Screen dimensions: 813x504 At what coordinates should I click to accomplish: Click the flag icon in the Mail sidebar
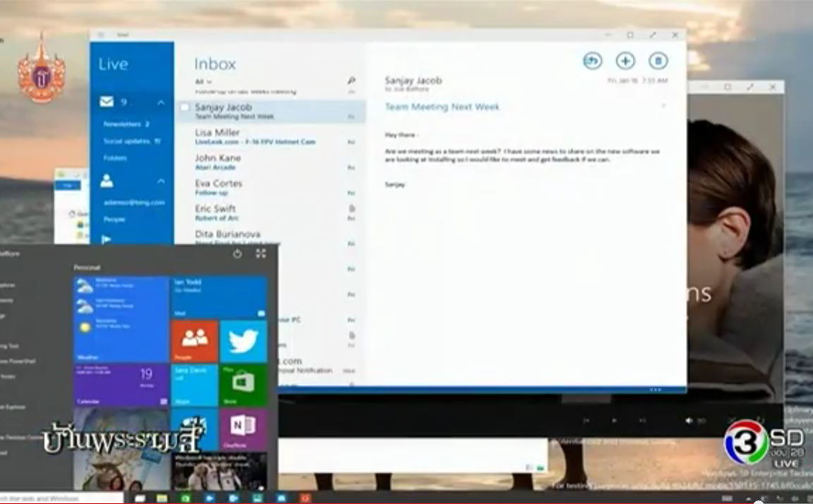coord(105,238)
